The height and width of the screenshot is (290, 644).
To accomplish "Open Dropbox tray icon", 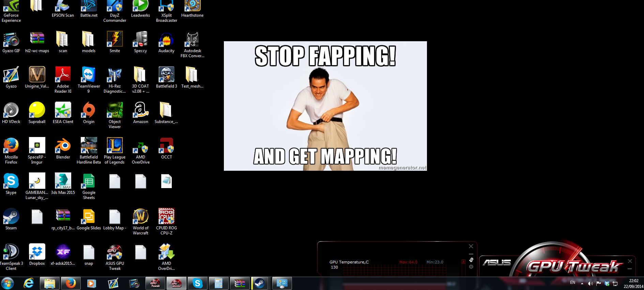I will 607,284.
